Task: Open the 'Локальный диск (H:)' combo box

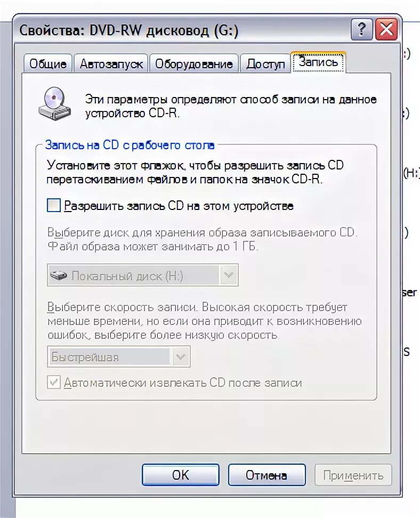Action: [x=143, y=275]
